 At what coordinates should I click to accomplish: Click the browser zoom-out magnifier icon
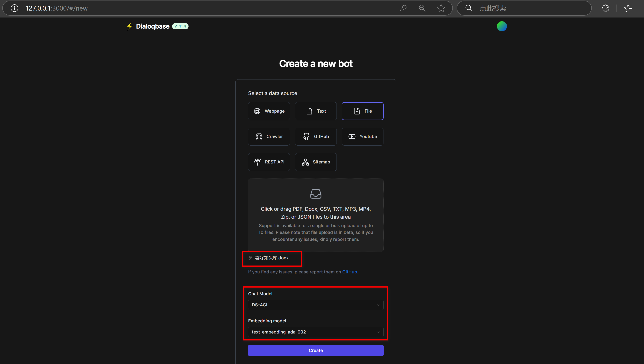point(422,8)
